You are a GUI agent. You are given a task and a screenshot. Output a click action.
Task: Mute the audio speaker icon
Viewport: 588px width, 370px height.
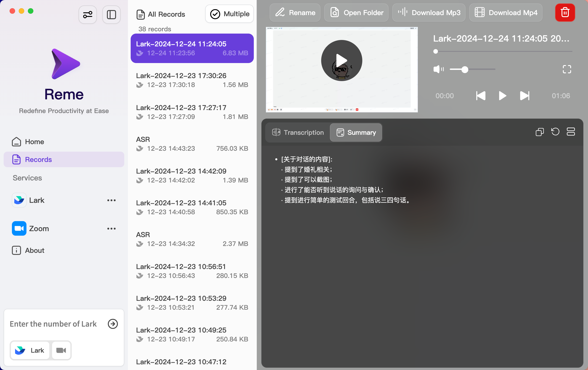tap(438, 69)
